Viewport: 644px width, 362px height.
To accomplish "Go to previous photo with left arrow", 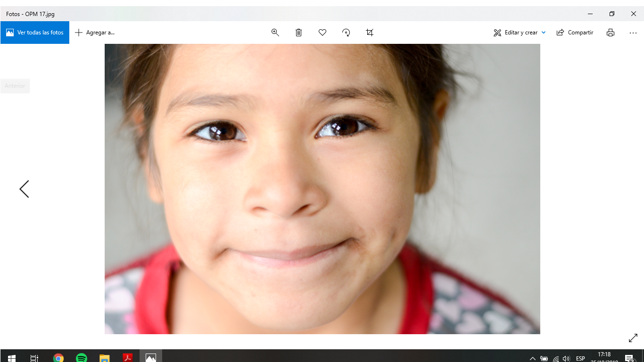I will [24, 189].
